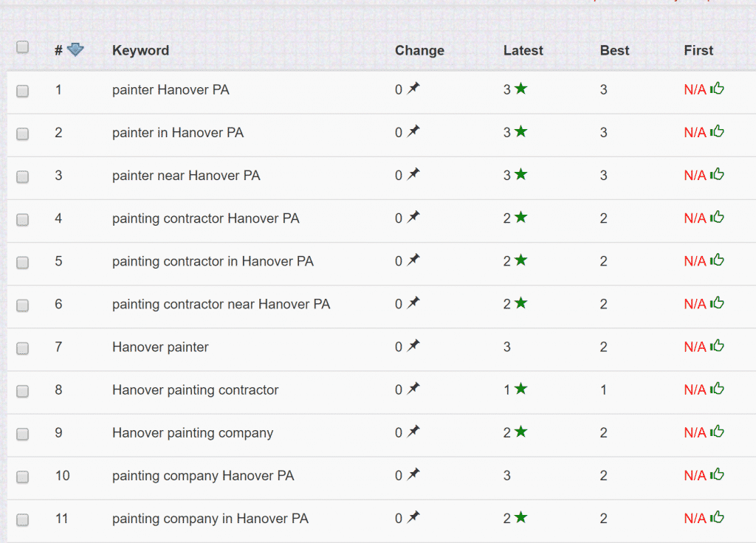Select checkbox for painting contractor in Hanover PA
The image size is (756, 543).
pyautogui.click(x=22, y=262)
